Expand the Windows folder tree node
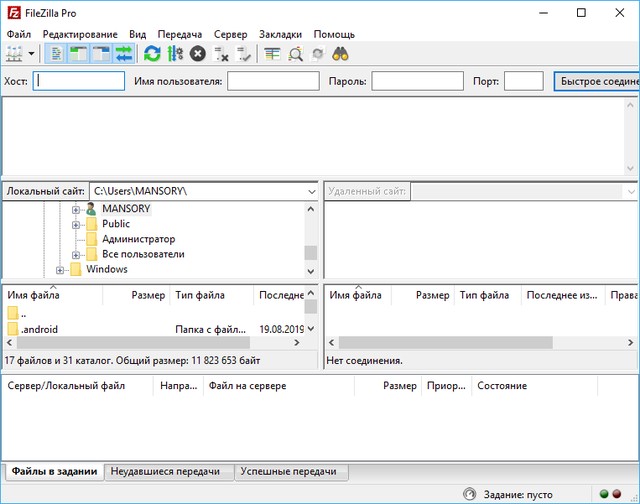 click(x=60, y=270)
